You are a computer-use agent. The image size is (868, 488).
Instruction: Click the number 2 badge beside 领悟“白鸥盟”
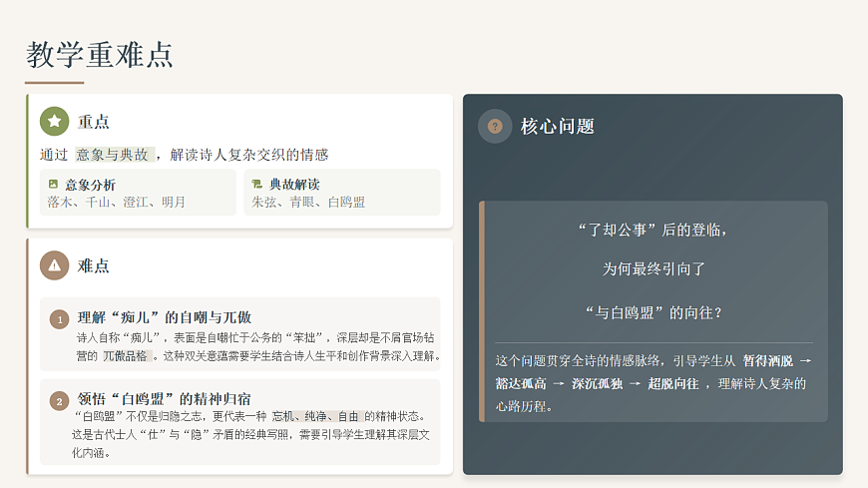point(59,401)
